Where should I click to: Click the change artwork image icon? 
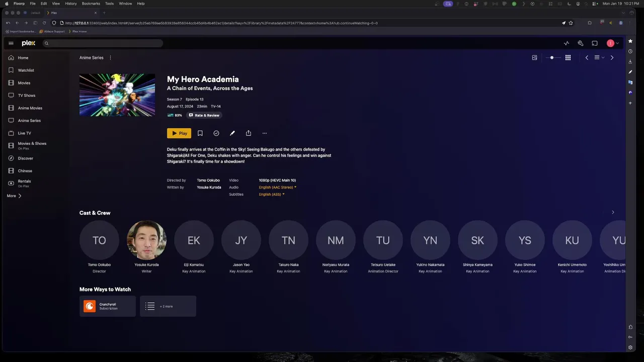(x=535, y=58)
